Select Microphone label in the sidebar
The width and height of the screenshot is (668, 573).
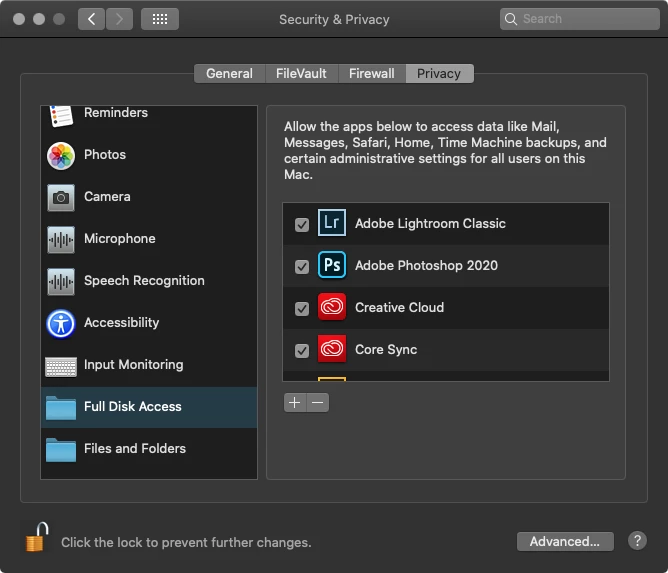120,239
